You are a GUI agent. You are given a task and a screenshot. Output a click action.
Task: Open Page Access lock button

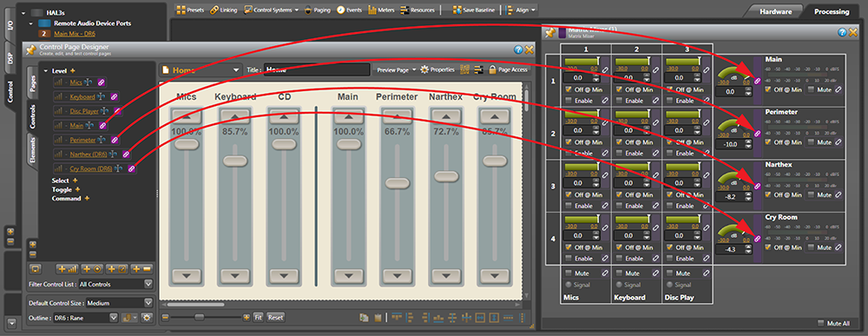click(508, 69)
